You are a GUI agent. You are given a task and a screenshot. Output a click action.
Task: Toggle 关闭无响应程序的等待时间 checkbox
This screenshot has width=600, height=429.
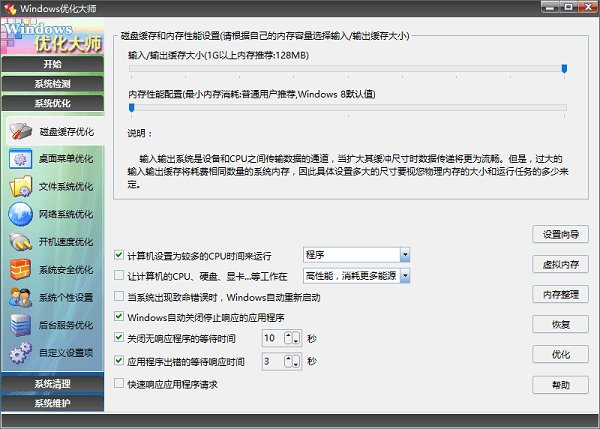119,337
